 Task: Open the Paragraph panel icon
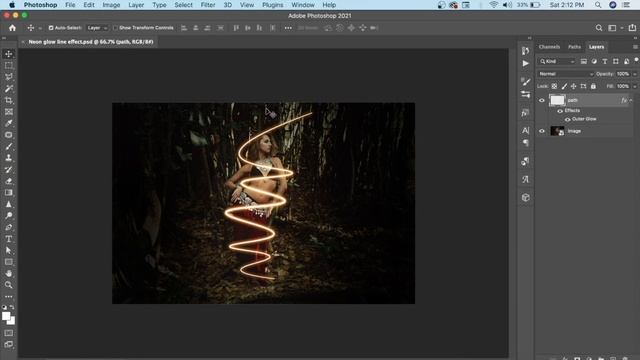(x=525, y=143)
